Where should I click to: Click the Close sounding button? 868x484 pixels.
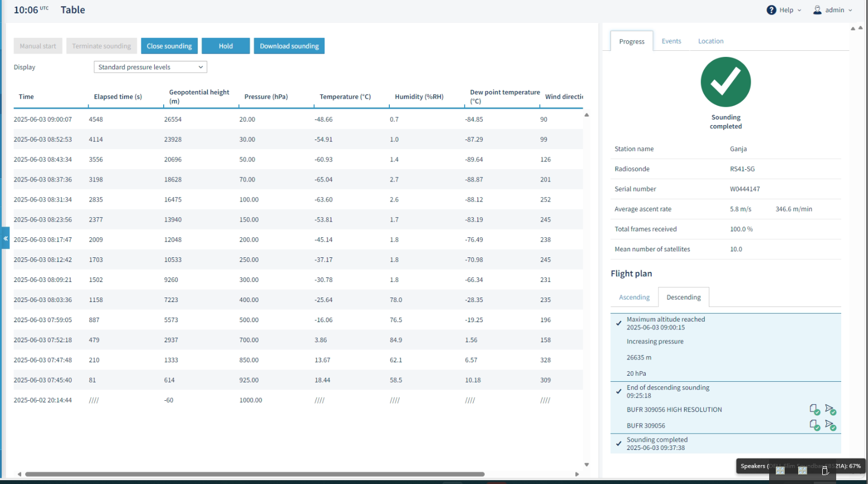tap(169, 46)
